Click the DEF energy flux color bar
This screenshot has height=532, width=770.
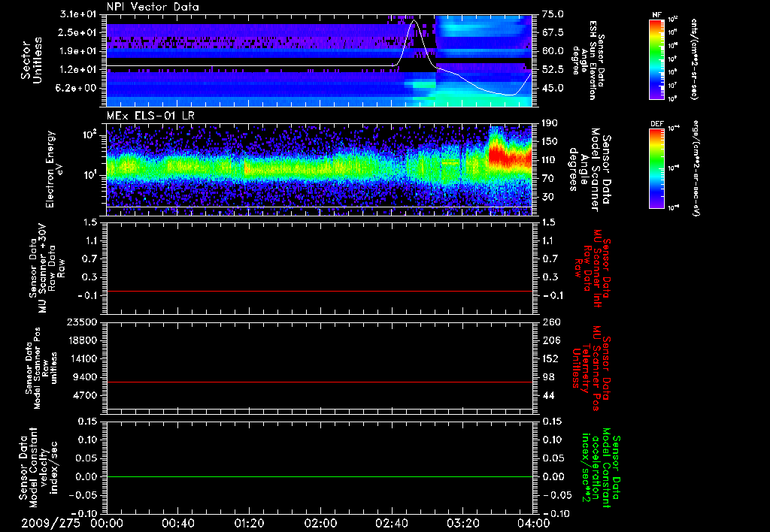tap(656, 168)
